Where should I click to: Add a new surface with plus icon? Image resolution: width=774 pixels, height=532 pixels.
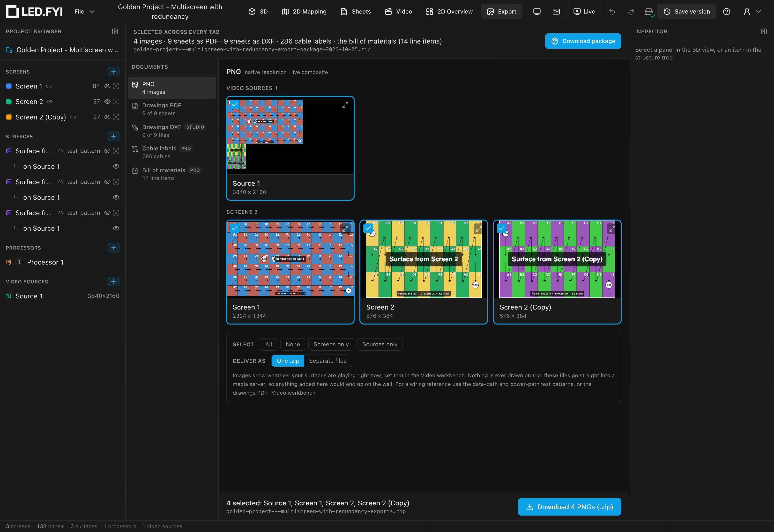click(x=114, y=136)
